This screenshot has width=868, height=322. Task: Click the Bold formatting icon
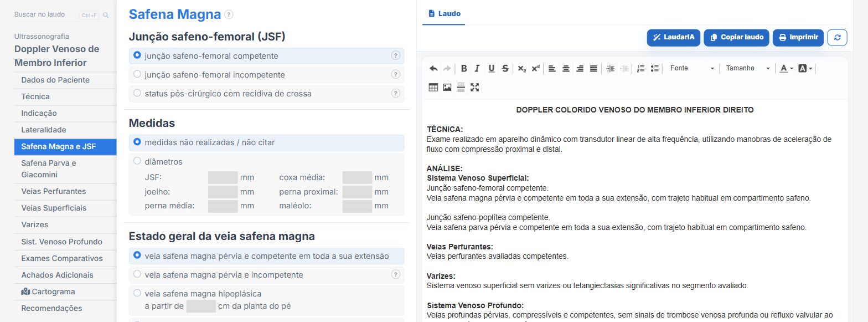click(464, 68)
